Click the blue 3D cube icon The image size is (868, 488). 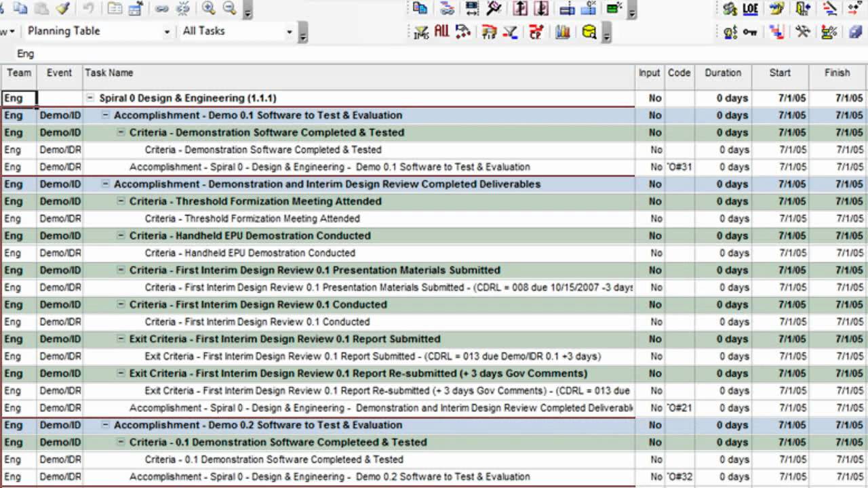[854, 31]
